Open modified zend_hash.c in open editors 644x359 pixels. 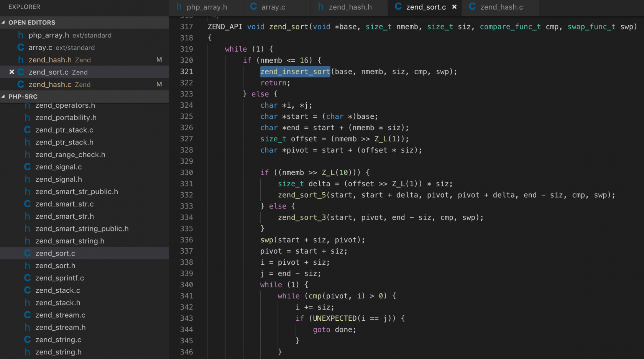coord(84,84)
